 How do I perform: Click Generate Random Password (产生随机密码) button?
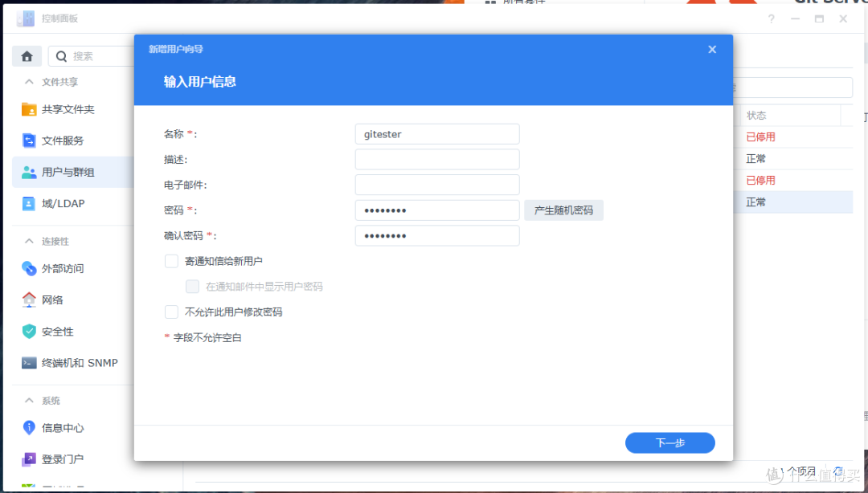point(563,210)
